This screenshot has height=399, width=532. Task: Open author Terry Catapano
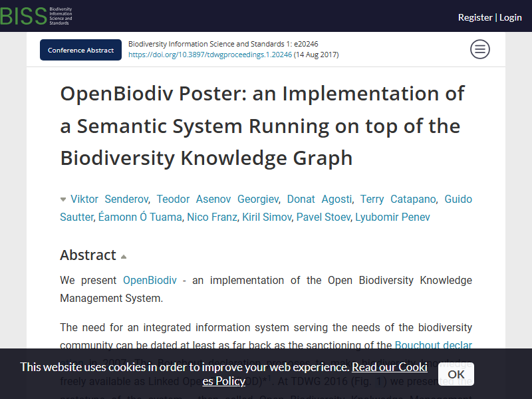[x=398, y=199]
